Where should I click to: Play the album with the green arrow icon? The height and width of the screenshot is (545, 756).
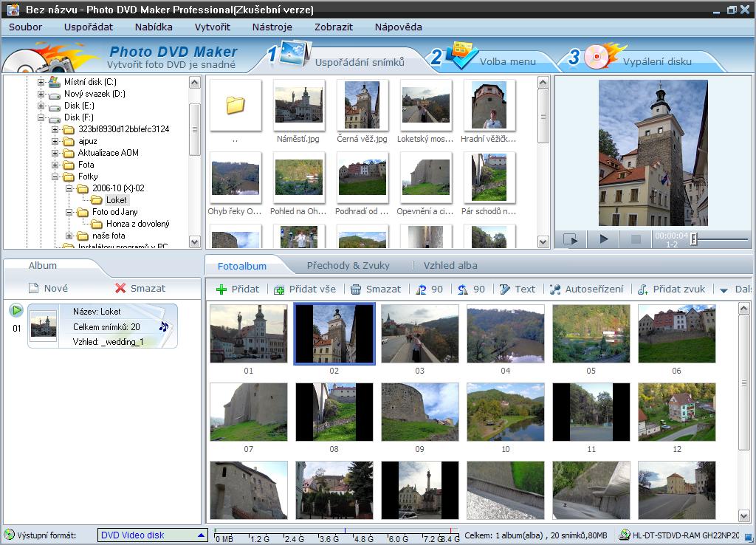pyautogui.click(x=16, y=310)
